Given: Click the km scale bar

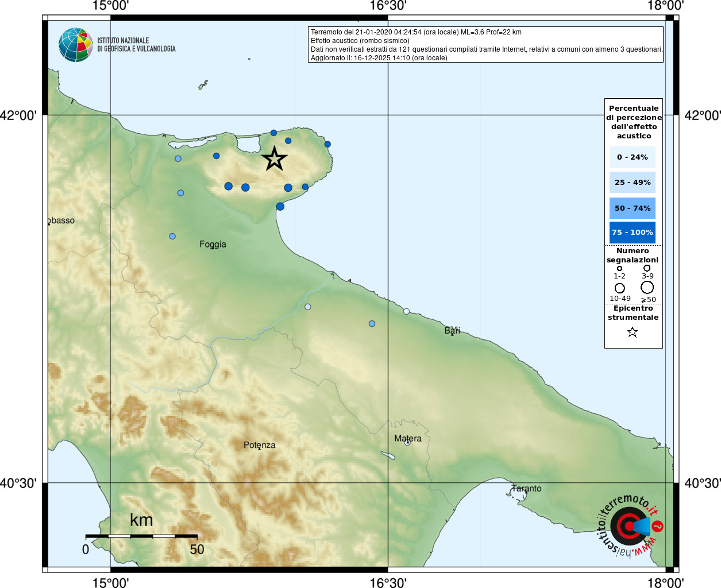Looking at the screenshot, I should pyautogui.click(x=141, y=536).
